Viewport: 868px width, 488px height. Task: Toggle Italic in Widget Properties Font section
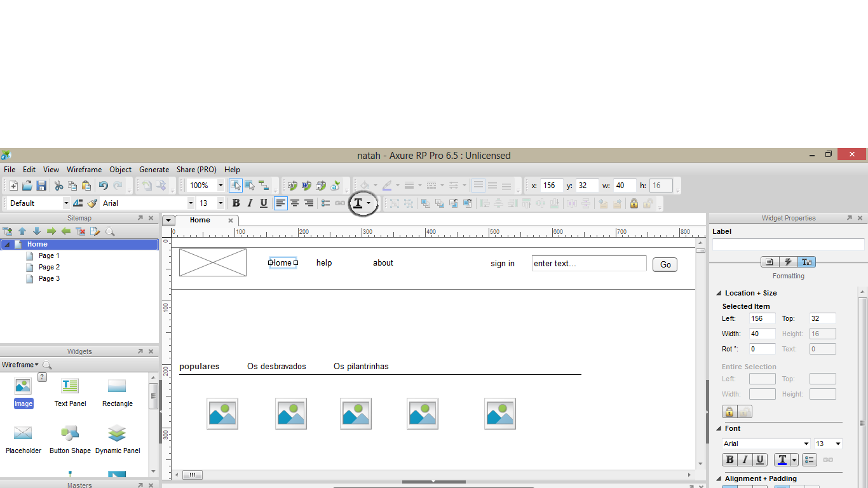pos(744,459)
